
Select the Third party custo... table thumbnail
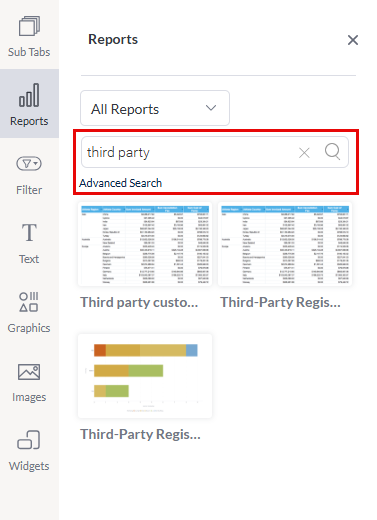pyautogui.click(x=145, y=244)
